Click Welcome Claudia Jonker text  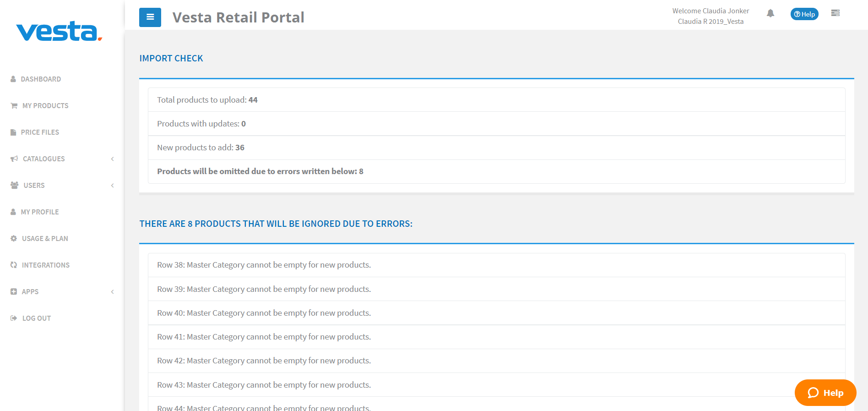[x=711, y=11]
